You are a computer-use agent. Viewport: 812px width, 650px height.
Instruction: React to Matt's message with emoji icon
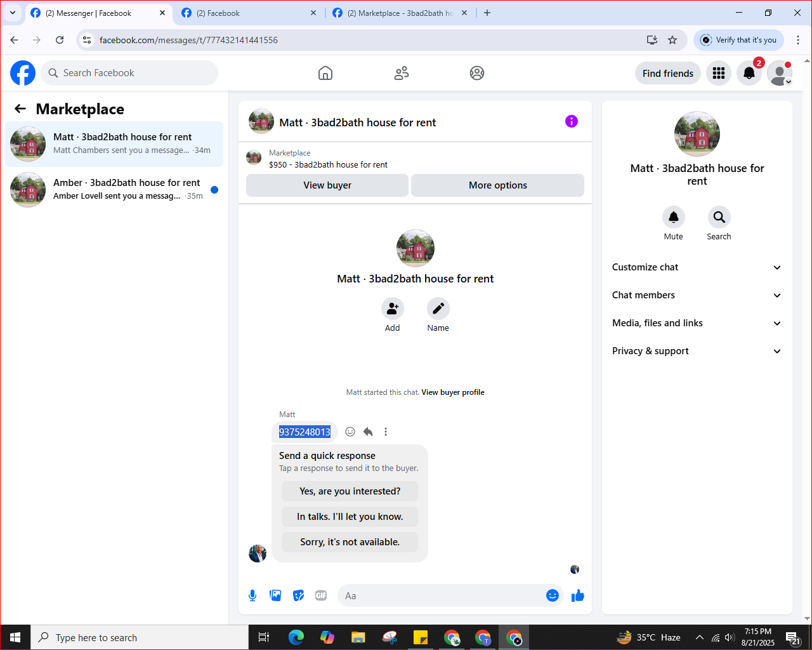tap(350, 432)
